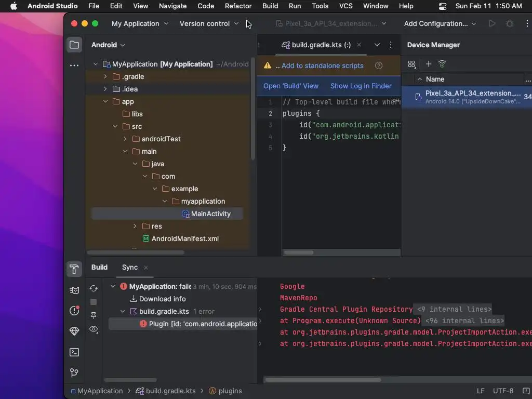
Task: Click the Add to standalone scripts link
Action: 322,65
